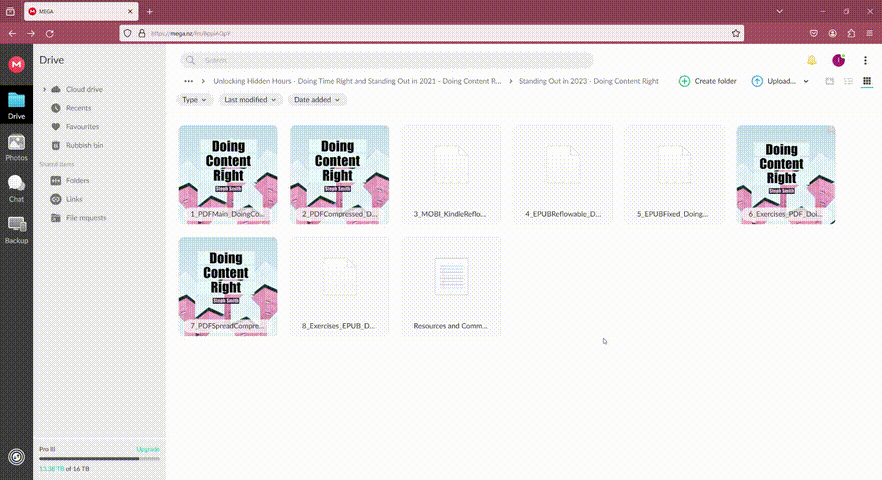Screen dimensions: 882x480
Task: Click the mega.nz URL address bar
Action: [x=431, y=33]
